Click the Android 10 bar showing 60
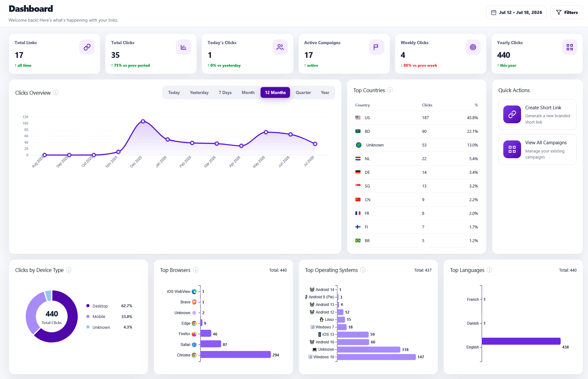The width and height of the screenshot is (588, 379). point(353,342)
